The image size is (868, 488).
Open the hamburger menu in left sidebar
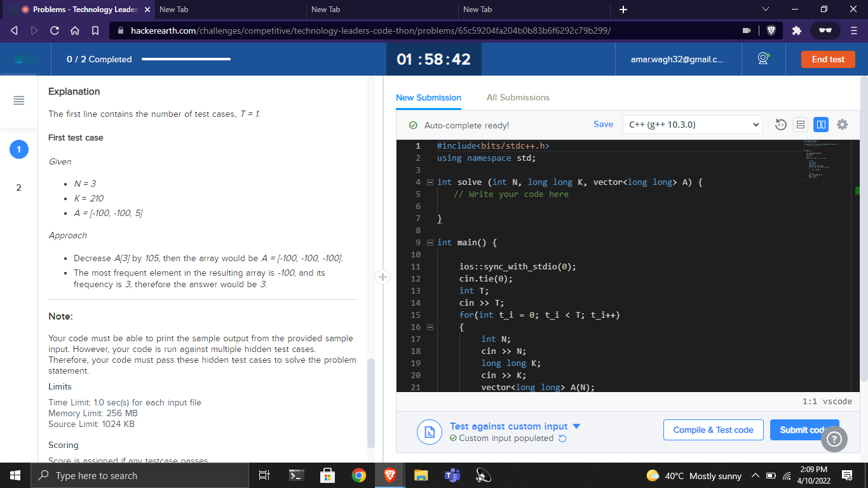point(19,100)
